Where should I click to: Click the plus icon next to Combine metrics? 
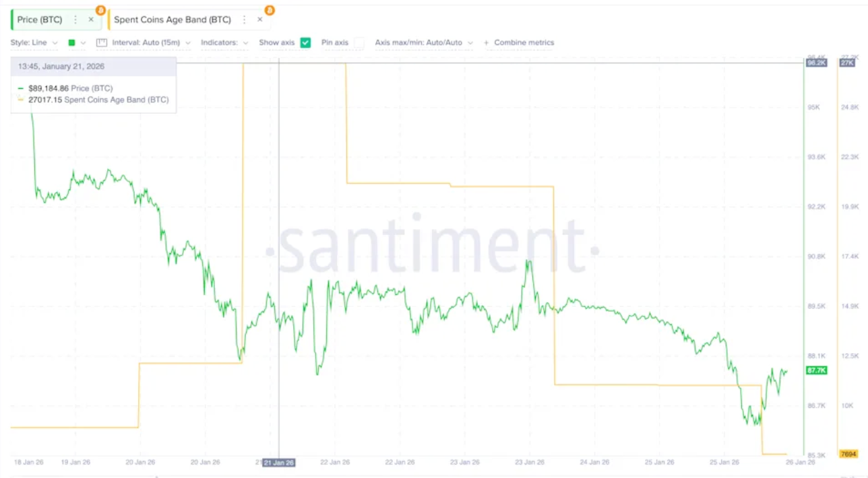tap(487, 42)
